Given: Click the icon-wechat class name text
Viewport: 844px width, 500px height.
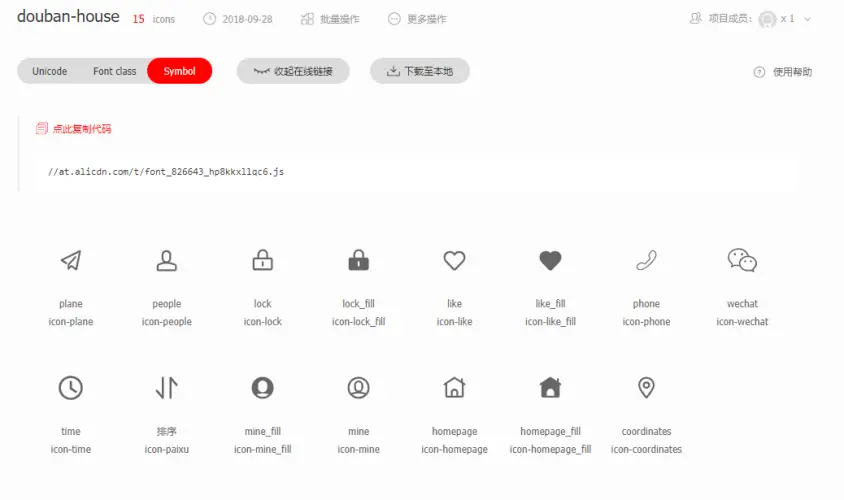Looking at the screenshot, I should pos(742,321).
